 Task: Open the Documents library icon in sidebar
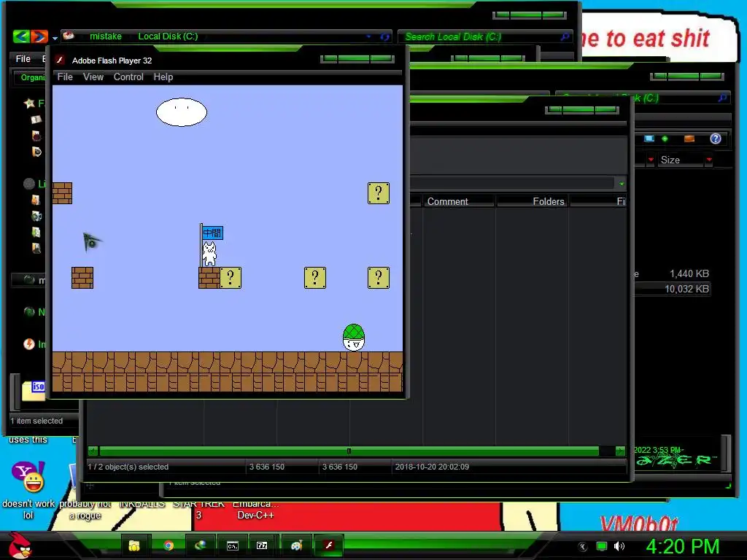(x=36, y=200)
